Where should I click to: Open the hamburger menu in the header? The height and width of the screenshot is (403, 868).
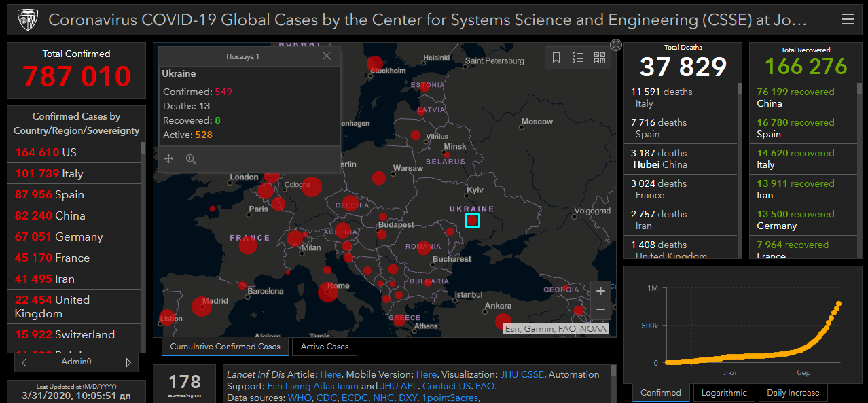pyautogui.click(x=848, y=20)
